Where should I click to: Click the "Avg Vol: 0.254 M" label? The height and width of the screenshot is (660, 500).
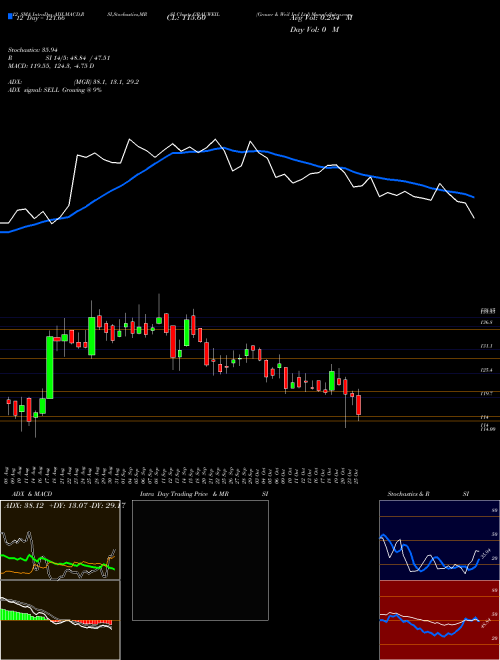coord(321,18)
